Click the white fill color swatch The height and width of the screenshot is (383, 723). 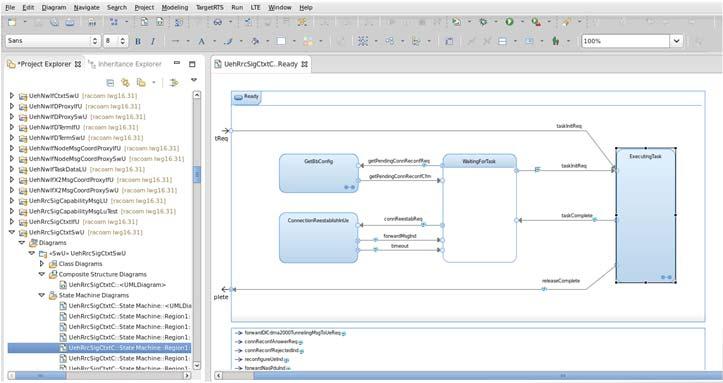[x=281, y=41]
